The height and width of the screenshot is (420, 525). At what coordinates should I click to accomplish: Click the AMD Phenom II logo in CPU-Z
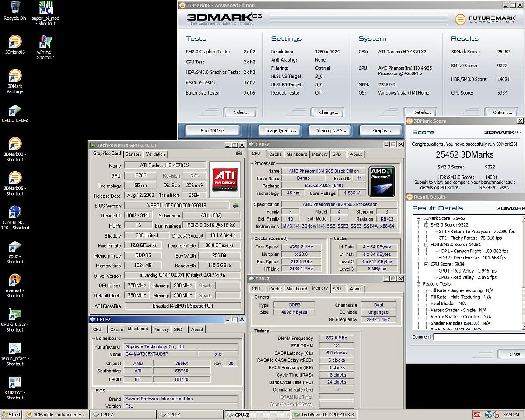point(382,181)
